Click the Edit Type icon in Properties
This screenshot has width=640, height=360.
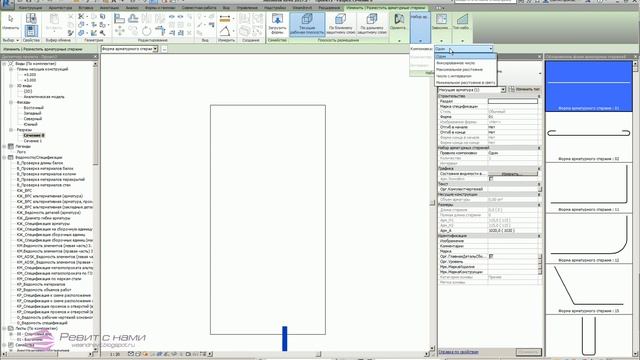[512, 89]
